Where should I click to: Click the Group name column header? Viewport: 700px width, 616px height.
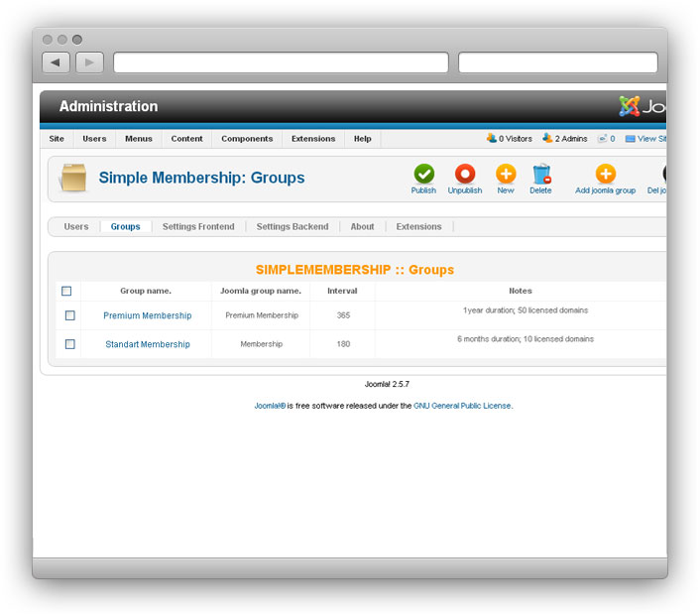pyautogui.click(x=146, y=291)
